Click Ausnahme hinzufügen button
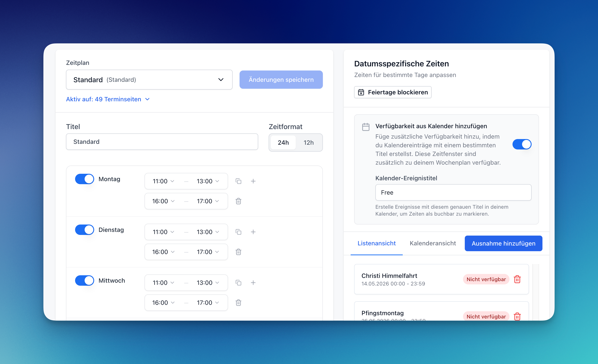Image resolution: width=598 pixels, height=364 pixels. pyautogui.click(x=503, y=243)
